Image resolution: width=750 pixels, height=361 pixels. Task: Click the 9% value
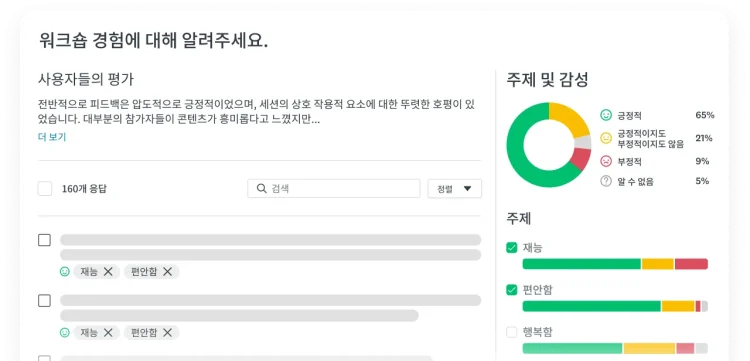pos(702,161)
